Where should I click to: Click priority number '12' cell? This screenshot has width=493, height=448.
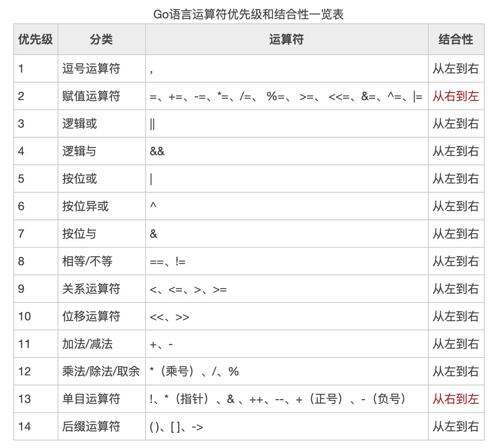coord(35,371)
